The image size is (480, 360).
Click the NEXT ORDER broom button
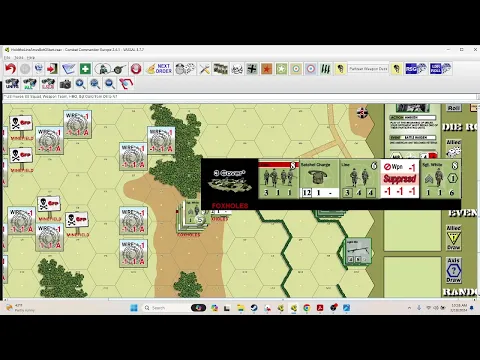[159, 69]
